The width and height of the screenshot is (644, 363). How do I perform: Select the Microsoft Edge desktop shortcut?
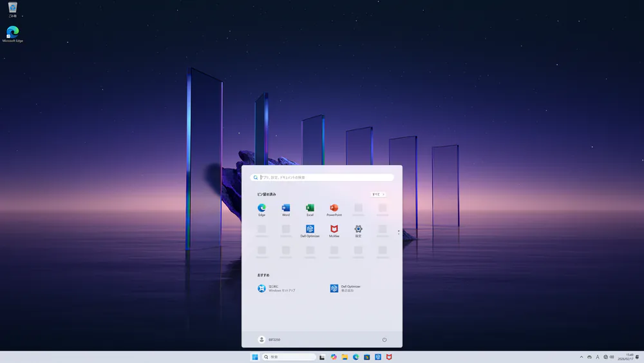point(12,34)
